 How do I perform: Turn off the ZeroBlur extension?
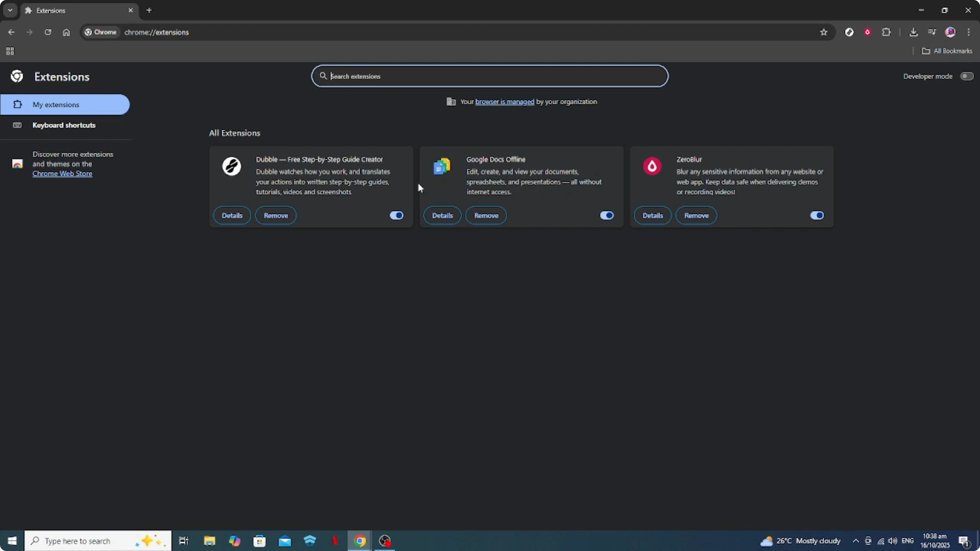[817, 215]
